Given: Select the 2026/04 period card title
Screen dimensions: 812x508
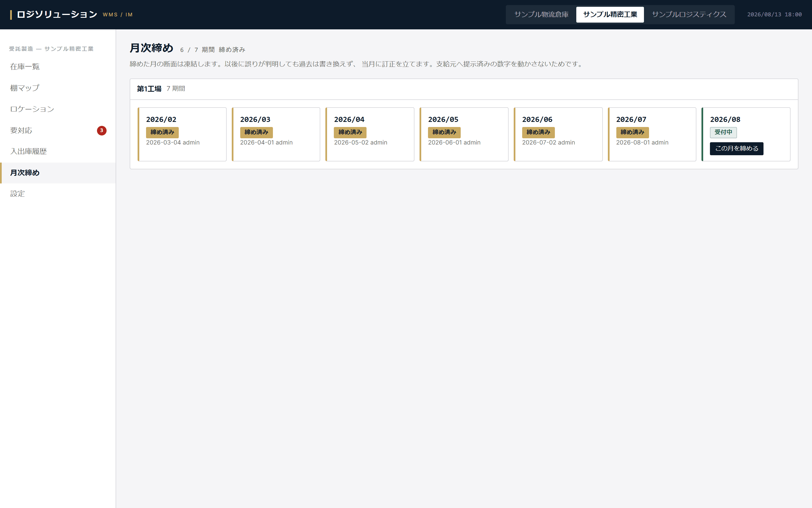Looking at the screenshot, I should 349,119.
